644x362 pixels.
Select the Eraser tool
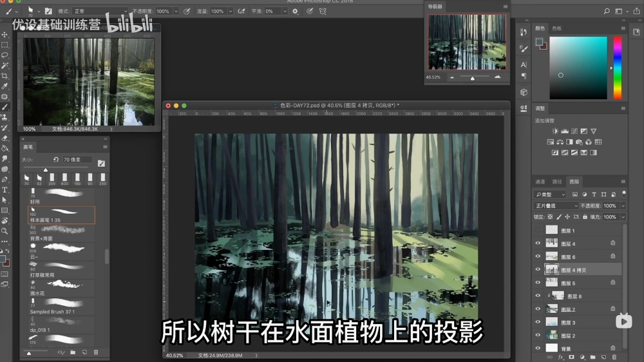[x=5, y=138]
